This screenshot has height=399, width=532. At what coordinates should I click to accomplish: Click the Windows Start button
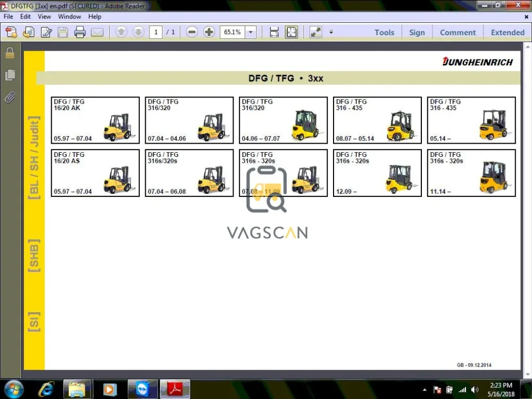pos(13,389)
